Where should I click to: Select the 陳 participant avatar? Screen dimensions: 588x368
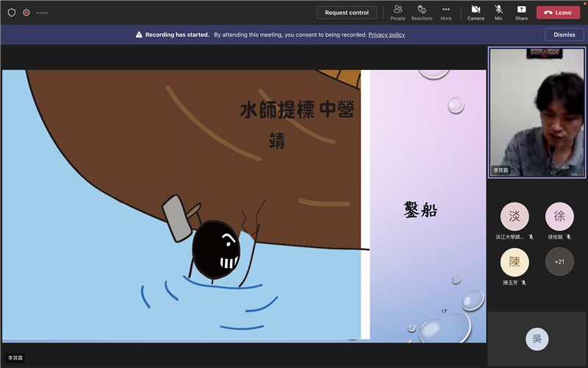[514, 262]
